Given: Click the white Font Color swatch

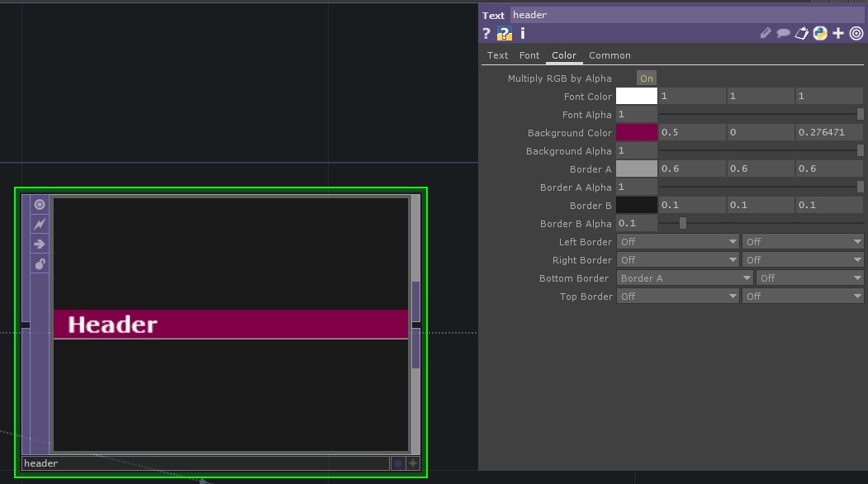Looking at the screenshot, I should [637, 97].
